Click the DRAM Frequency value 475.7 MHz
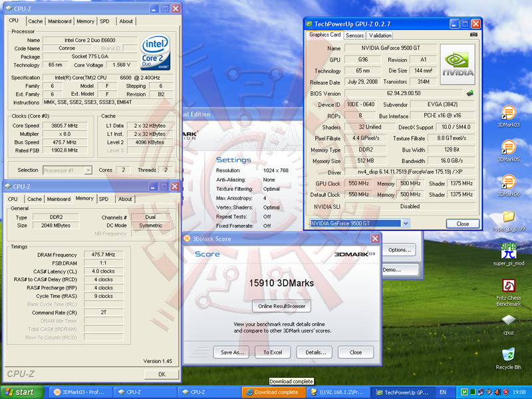The image size is (532, 399). click(x=103, y=255)
